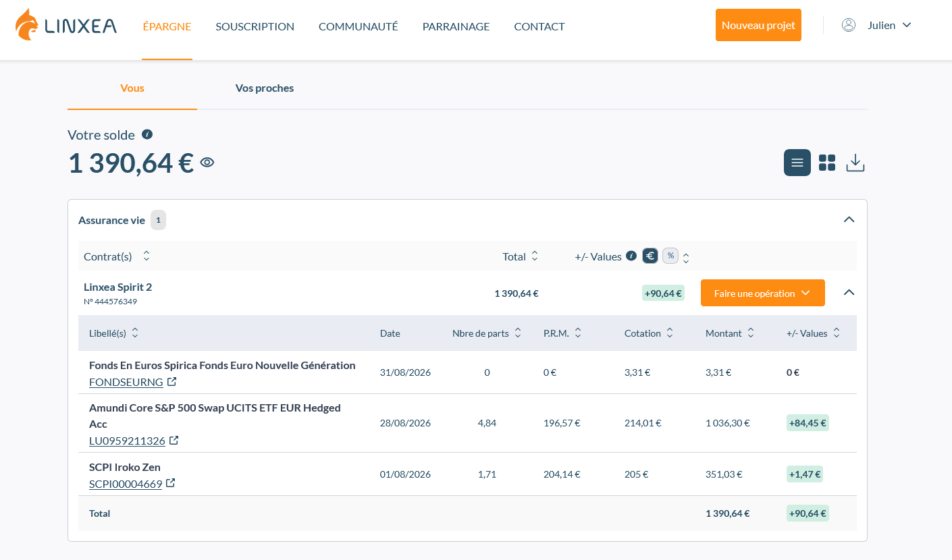Click the +84,45 € gain badge
This screenshot has height=560, width=952.
[808, 423]
